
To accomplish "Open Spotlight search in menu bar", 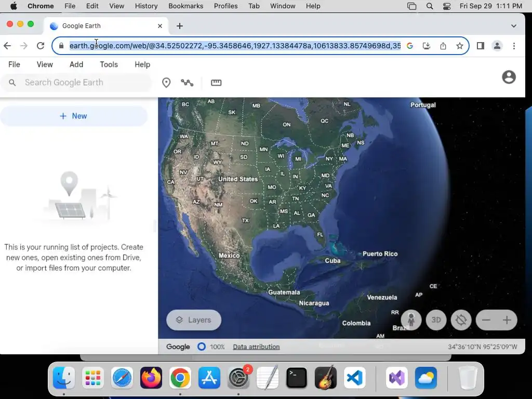I will pyautogui.click(x=430, y=6).
